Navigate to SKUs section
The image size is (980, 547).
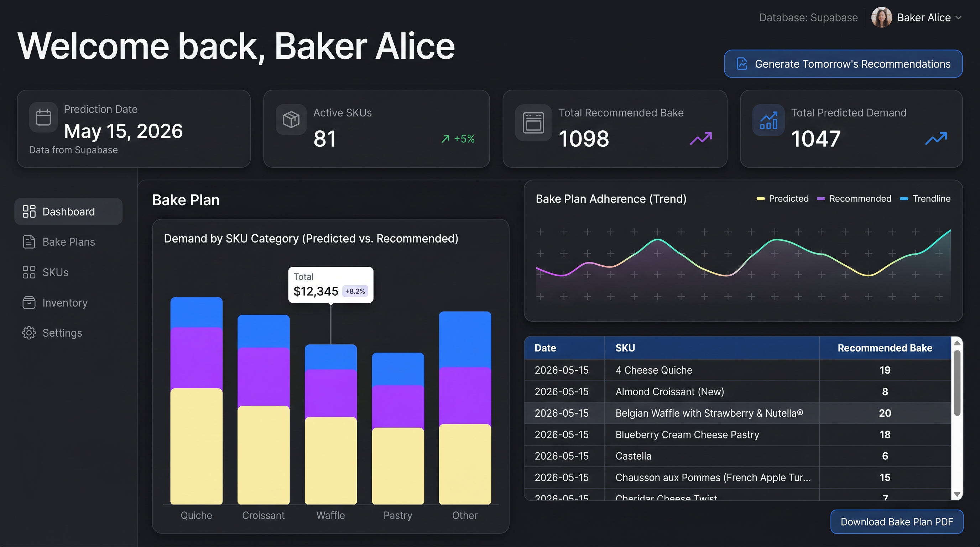click(x=68, y=272)
